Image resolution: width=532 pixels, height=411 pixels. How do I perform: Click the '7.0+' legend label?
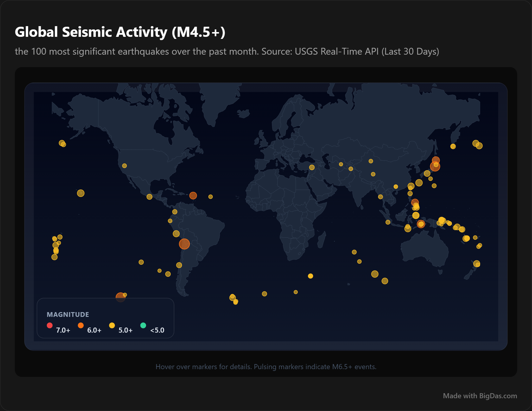point(63,330)
